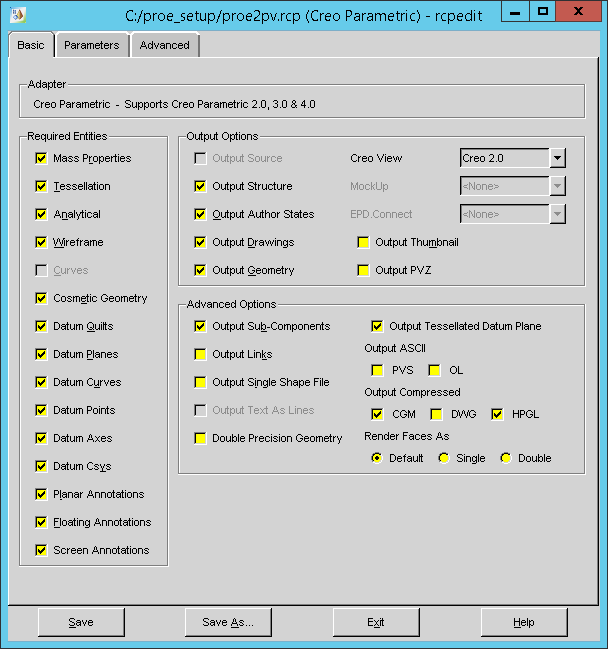Screen dimensions: 608x649
Task: Check Output Single Shape File
Action: [200, 382]
